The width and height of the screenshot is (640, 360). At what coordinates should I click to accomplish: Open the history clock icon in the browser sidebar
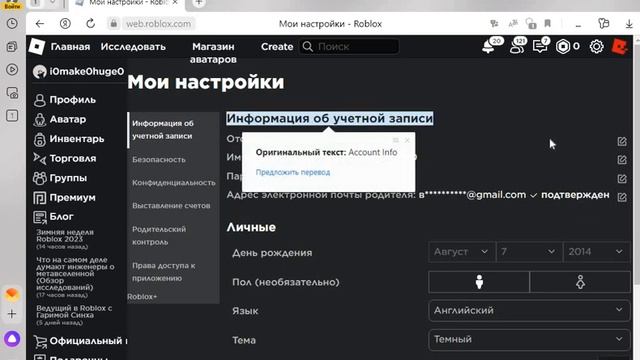click(12, 23)
